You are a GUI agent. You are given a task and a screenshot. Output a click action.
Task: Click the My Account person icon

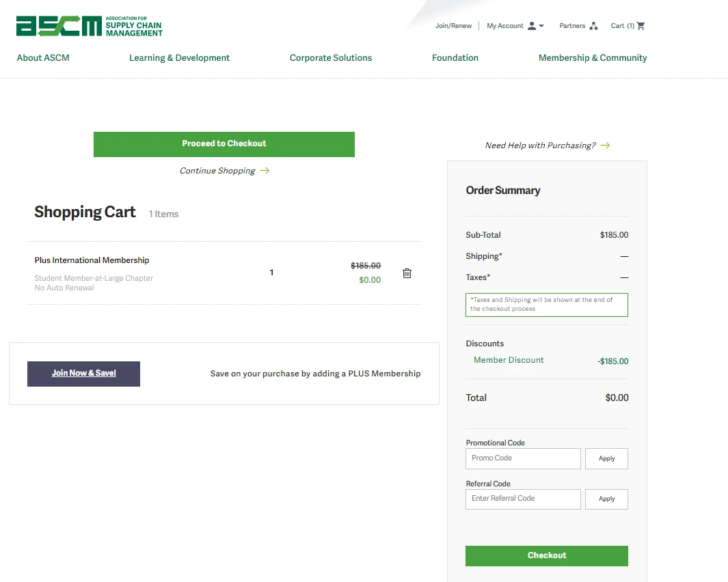(x=532, y=25)
